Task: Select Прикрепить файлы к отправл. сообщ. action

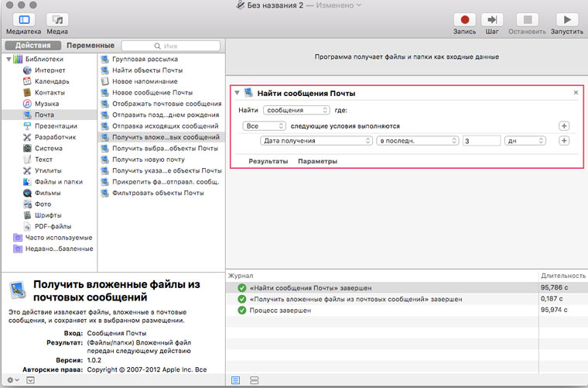Action: 166,182
